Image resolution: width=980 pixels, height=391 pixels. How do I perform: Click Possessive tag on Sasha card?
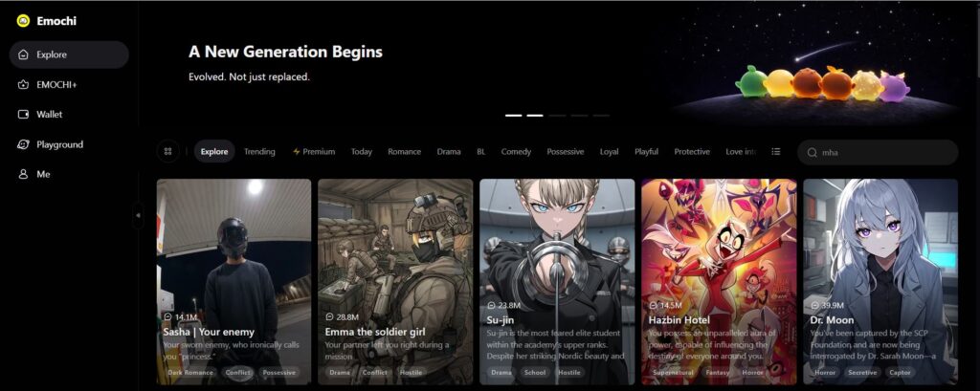[x=278, y=372]
